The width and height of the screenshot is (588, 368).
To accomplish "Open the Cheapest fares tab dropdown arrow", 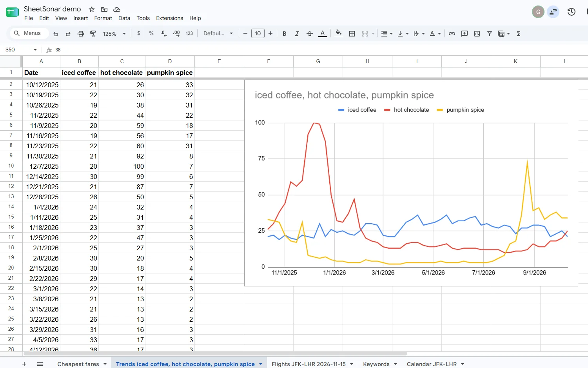I will [105, 364].
